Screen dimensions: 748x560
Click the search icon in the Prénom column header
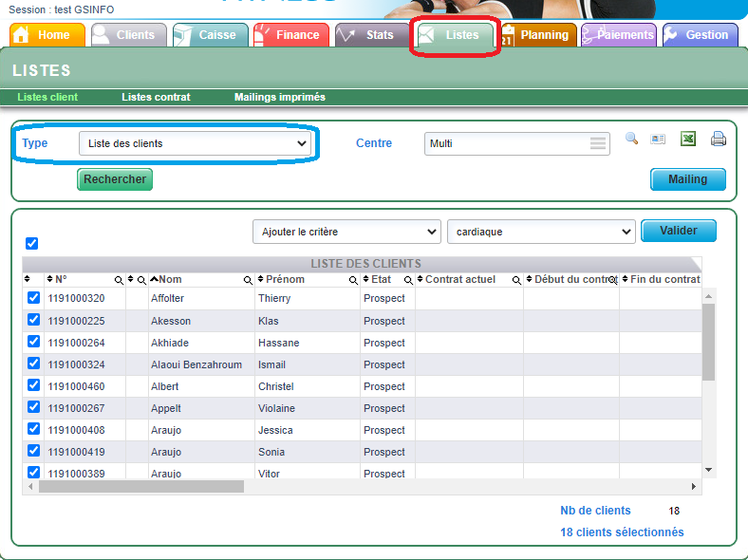pyautogui.click(x=353, y=280)
